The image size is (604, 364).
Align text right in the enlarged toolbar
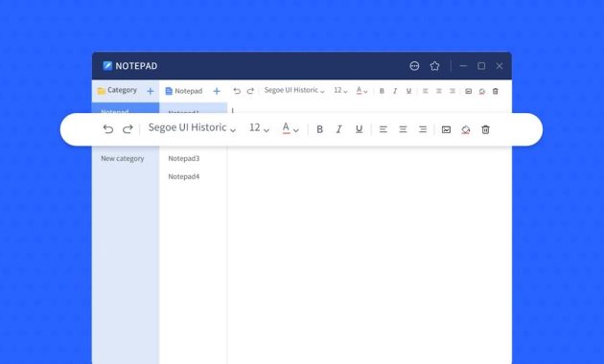[423, 129]
